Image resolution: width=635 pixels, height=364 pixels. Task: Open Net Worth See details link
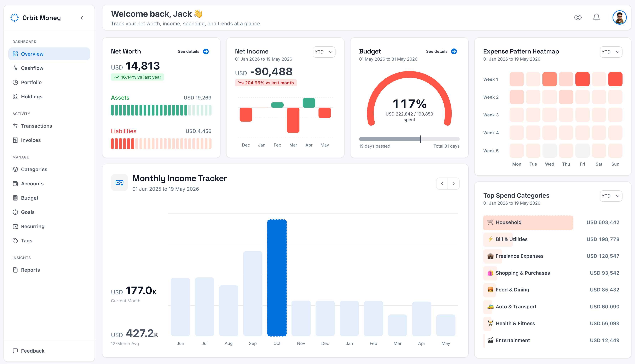pos(193,51)
